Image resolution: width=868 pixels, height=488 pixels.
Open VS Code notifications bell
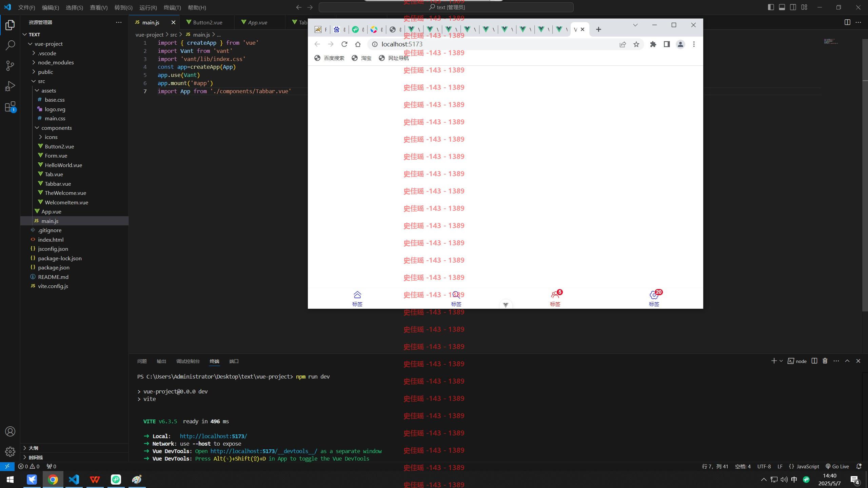[859, 466]
